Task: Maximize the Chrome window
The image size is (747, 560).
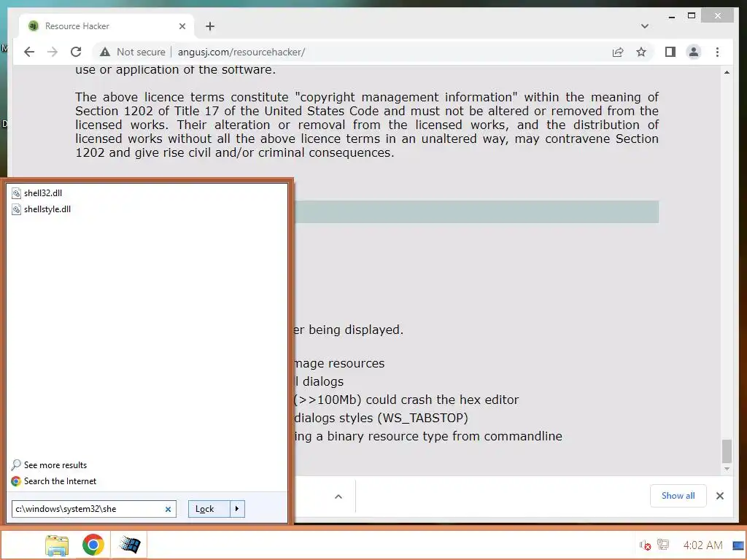Action: pyautogui.click(x=692, y=16)
